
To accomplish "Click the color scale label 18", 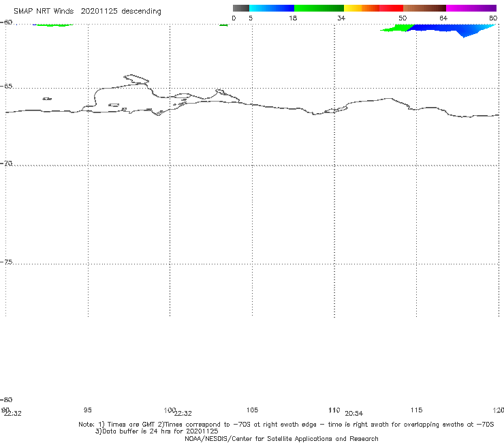I will point(293,18).
